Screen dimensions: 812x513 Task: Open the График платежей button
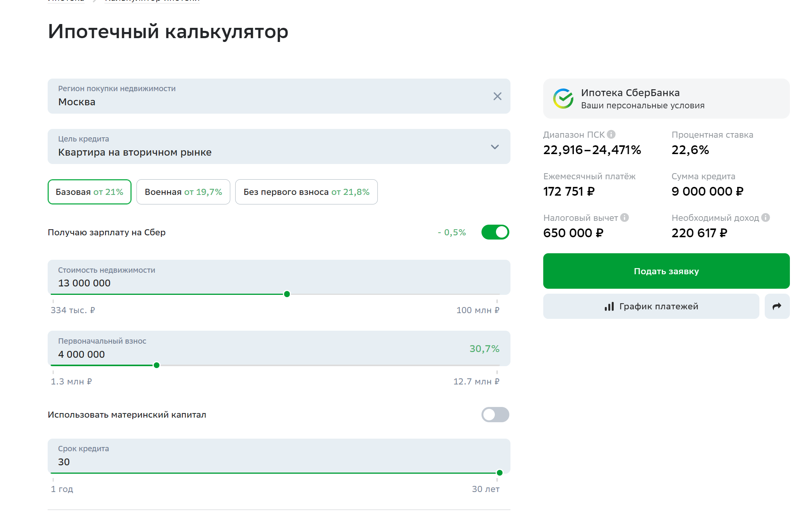651,306
